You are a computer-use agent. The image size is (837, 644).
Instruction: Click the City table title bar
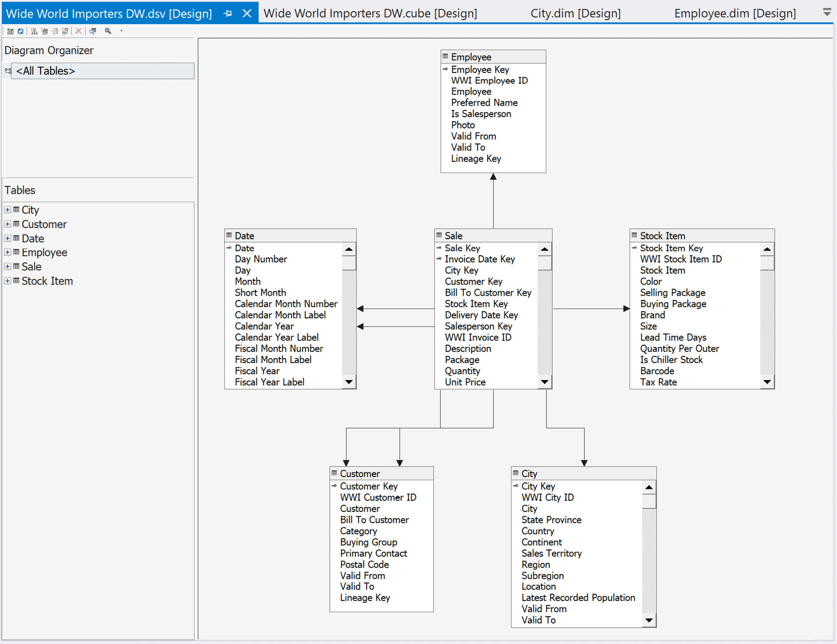pos(583,473)
